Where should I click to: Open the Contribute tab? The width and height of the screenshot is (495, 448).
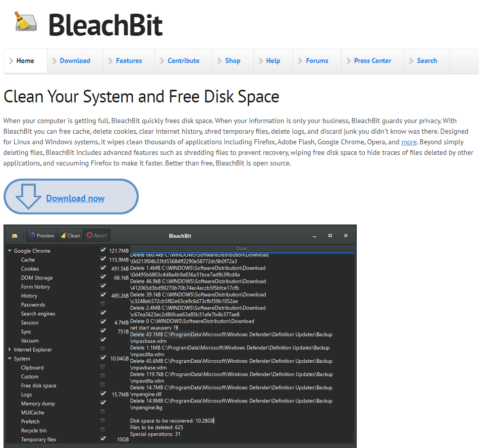coord(183,61)
